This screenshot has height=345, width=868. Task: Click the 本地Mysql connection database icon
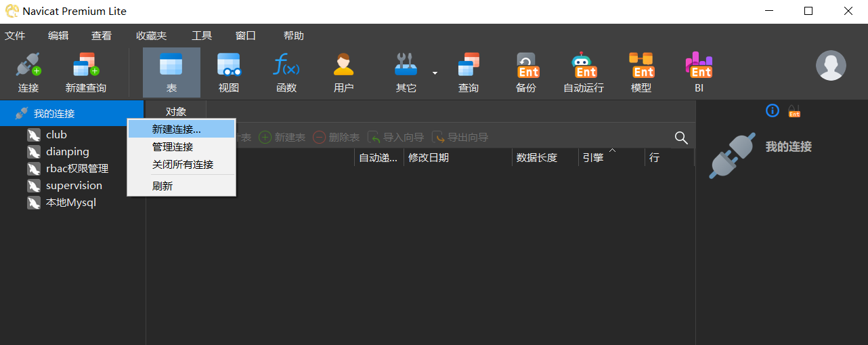pyautogui.click(x=34, y=203)
